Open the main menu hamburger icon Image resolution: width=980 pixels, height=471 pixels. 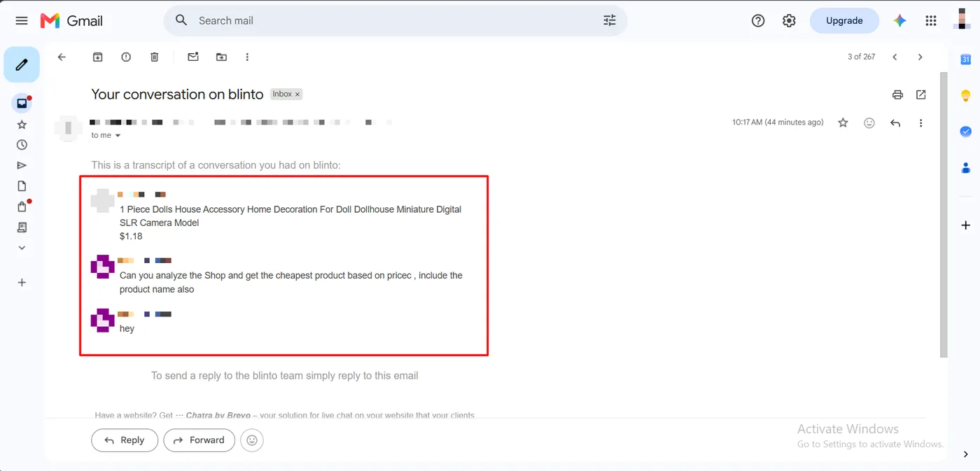tap(22, 21)
